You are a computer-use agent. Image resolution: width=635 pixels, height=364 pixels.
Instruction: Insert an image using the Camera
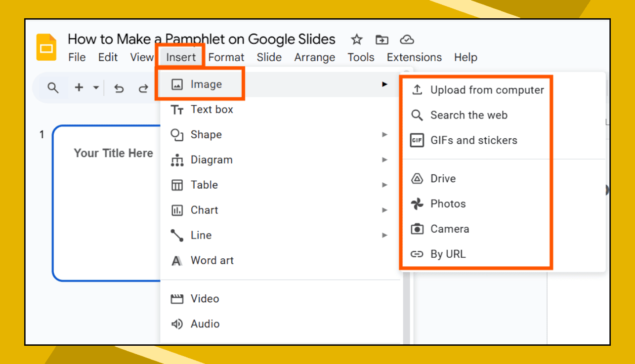[x=450, y=229]
